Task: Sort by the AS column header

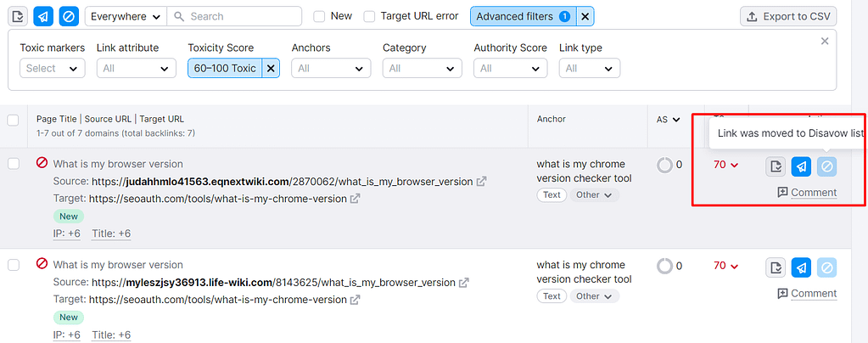Action: 668,119
